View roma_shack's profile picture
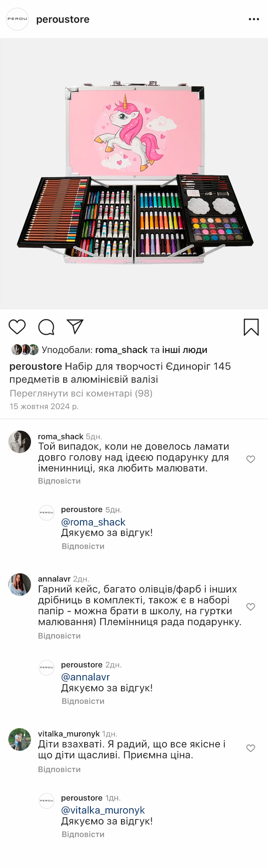268x868 pixels. 20,442
